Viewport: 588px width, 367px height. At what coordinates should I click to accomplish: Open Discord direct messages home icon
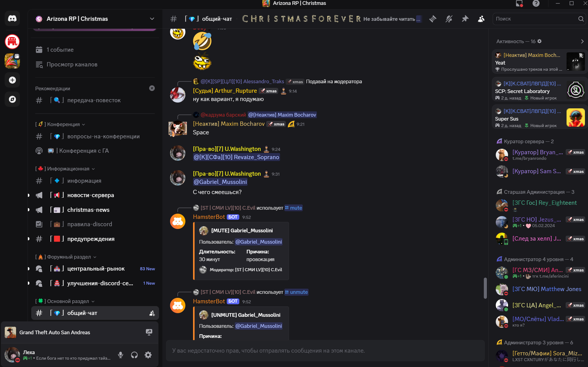(x=12, y=19)
